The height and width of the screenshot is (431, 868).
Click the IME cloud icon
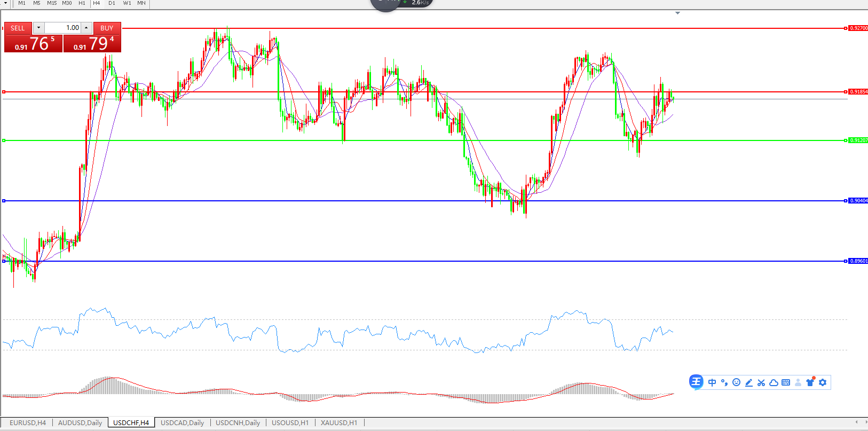coord(774,382)
